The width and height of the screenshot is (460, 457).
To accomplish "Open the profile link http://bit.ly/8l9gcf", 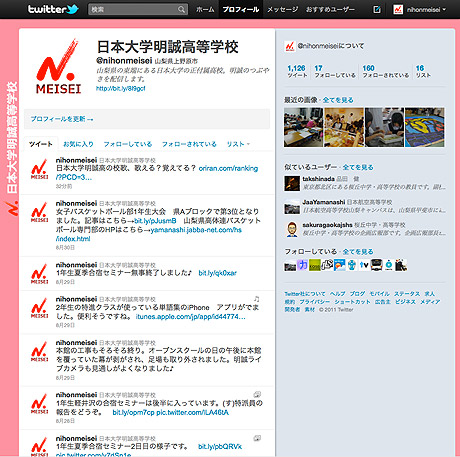I will coord(121,88).
